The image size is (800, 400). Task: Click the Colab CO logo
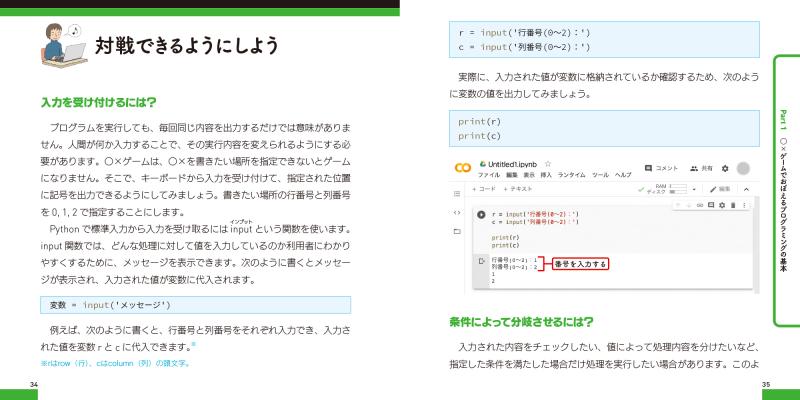pyautogui.click(x=463, y=168)
